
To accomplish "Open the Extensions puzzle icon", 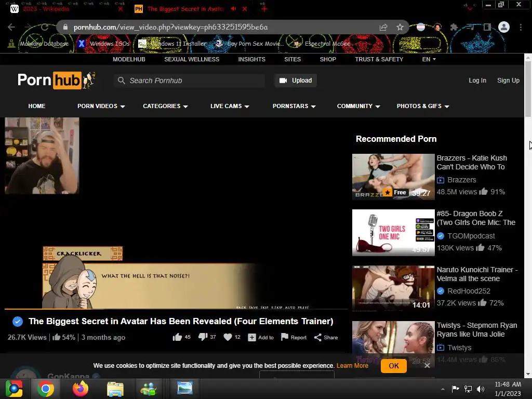I will [x=454, y=27].
